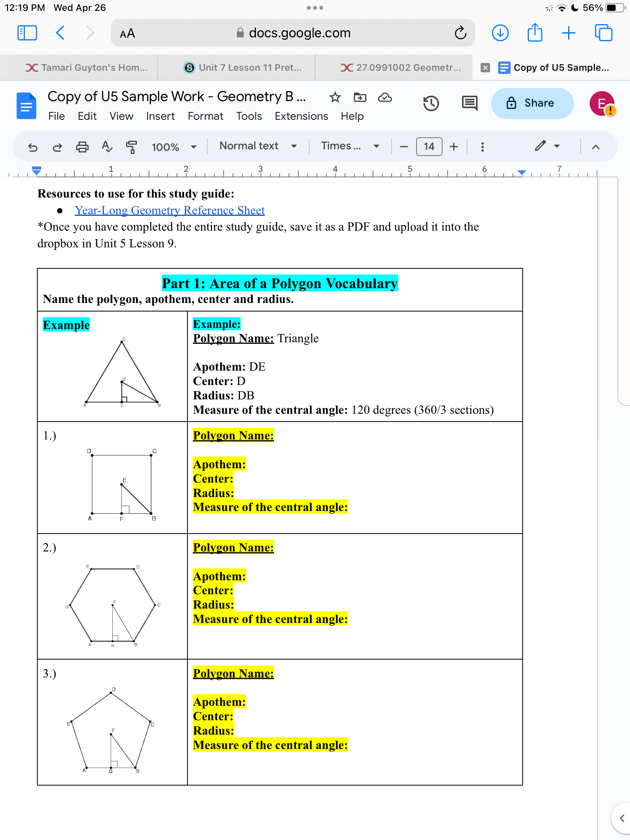This screenshot has width=630, height=840.
Task: Increase font size with the plus button
Action: click(454, 147)
